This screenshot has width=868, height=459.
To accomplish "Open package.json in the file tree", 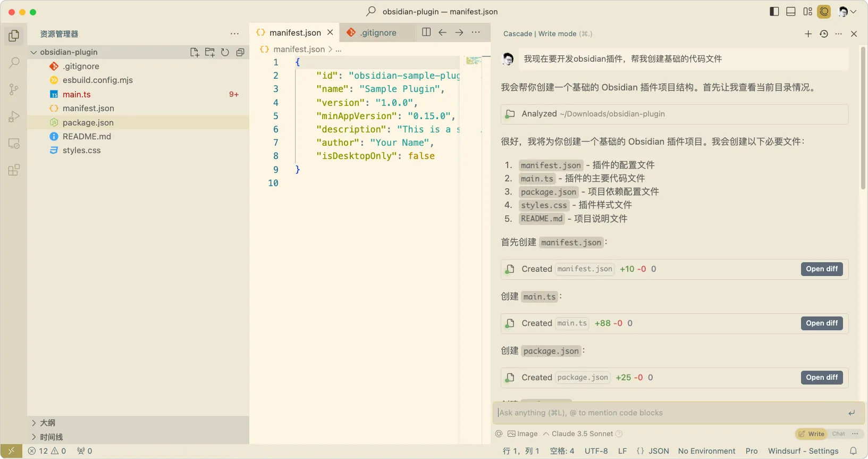I will click(x=138, y=122).
